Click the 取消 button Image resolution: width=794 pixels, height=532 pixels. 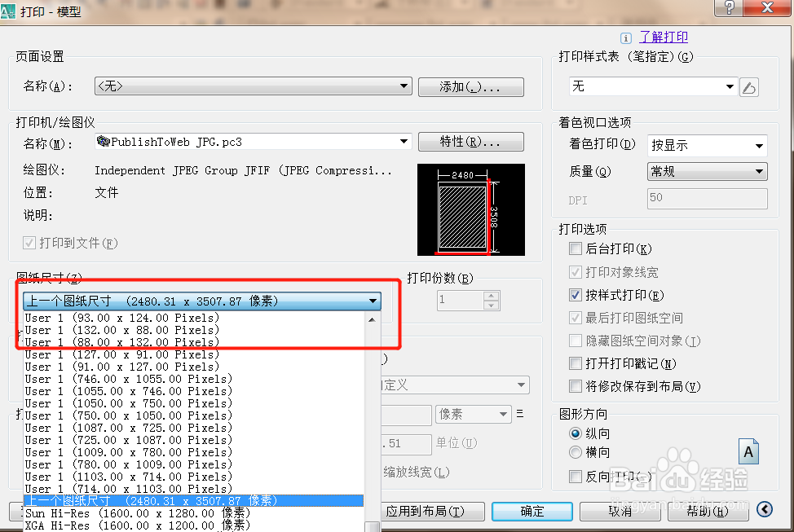pos(620,512)
